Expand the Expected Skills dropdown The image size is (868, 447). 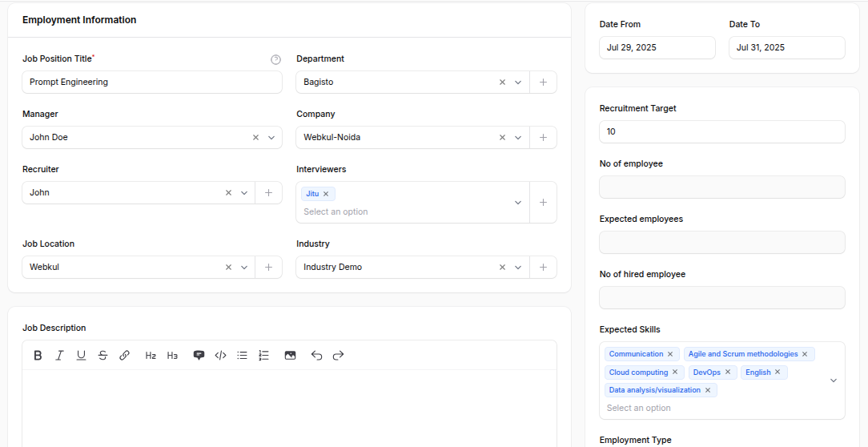(x=833, y=381)
